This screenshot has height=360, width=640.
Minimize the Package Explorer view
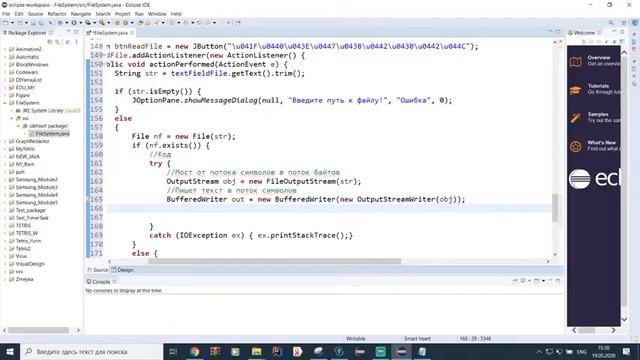click(68, 32)
